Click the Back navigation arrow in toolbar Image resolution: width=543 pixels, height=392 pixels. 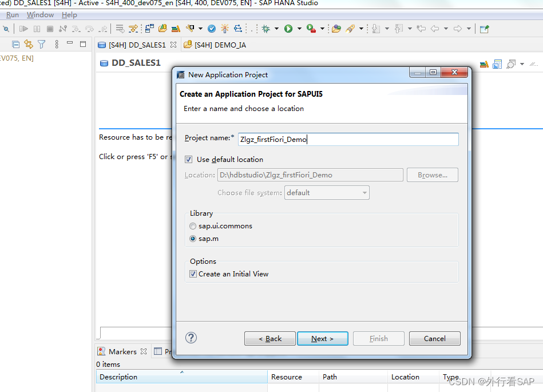(435, 29)
